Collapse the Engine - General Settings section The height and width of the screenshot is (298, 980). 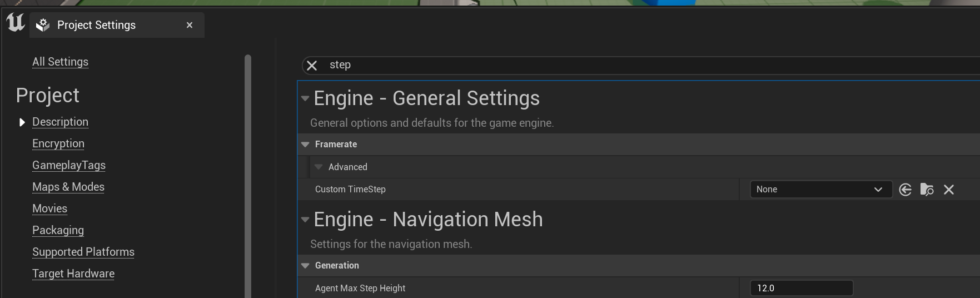[305, 98]
